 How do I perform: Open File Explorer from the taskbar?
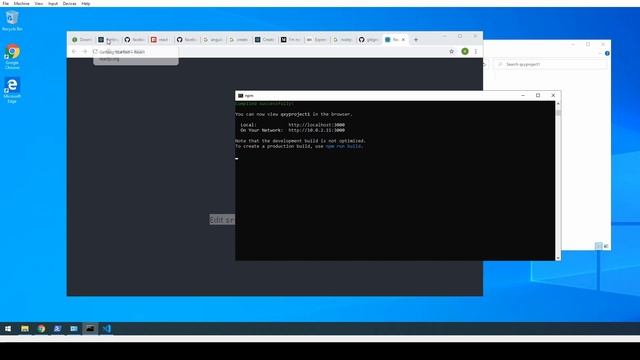tap(25, 329)
